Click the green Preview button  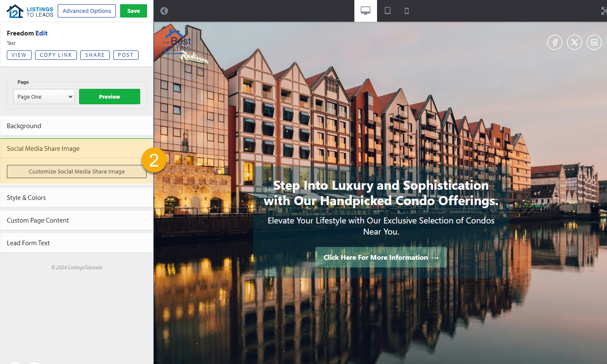[x=109, y=97]
